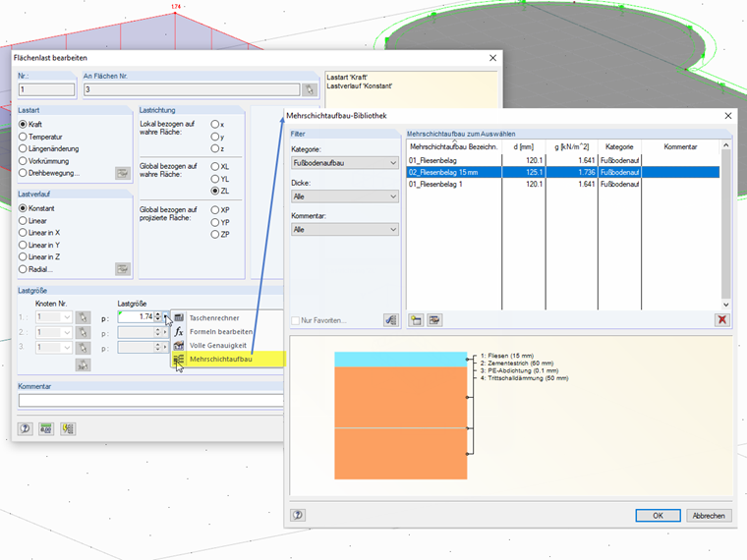Click the multi-node selection icon below the node pickers
The width and height of the screenshot is (747, 560).
coord(83,365)
